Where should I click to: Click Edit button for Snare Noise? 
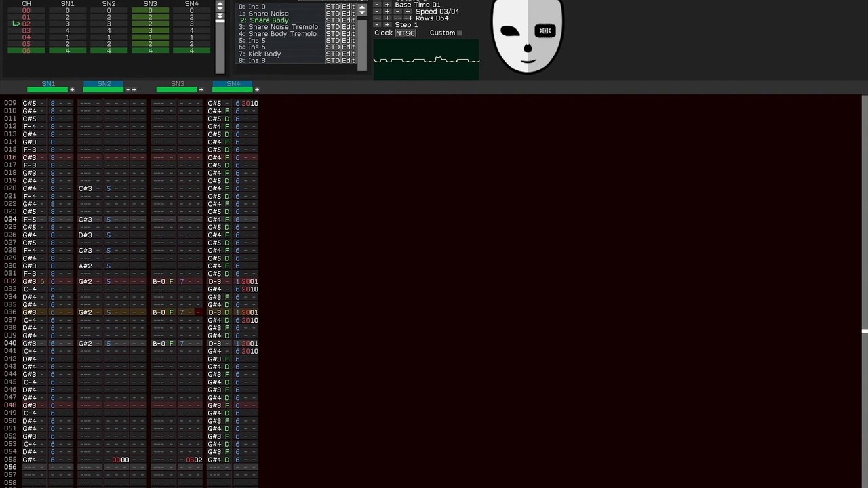click(x=348, y=14)
